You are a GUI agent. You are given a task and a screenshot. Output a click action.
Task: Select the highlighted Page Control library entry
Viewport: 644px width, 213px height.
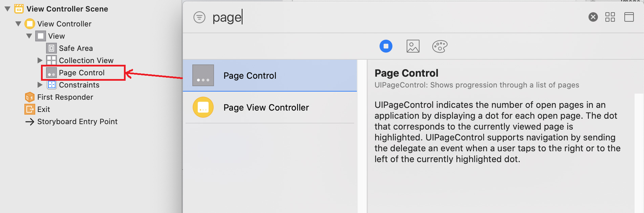(250, 75)
